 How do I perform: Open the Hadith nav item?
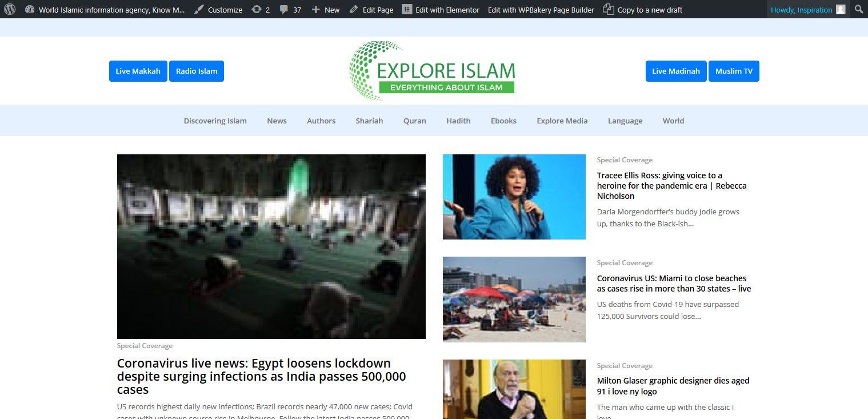click(458, 121)
